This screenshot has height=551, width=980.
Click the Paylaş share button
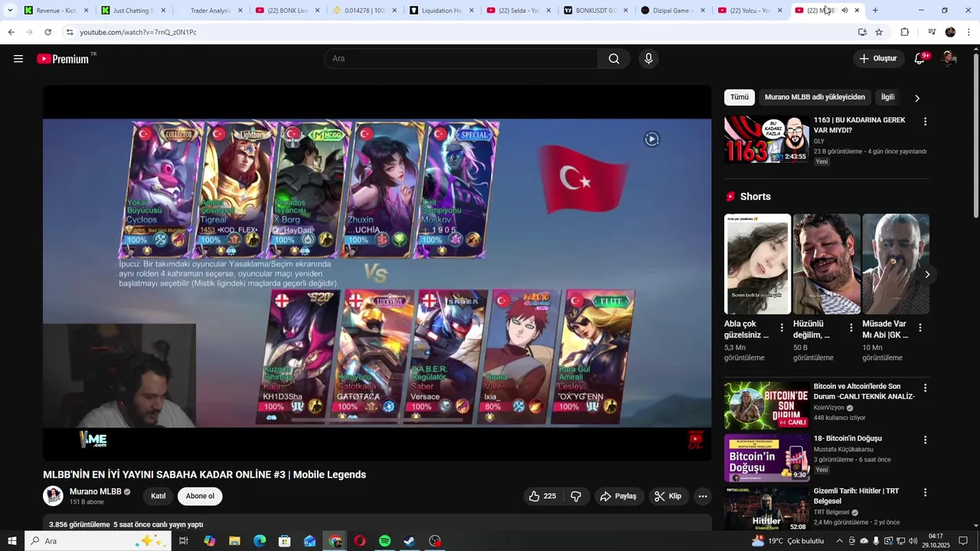pos(618,496)
